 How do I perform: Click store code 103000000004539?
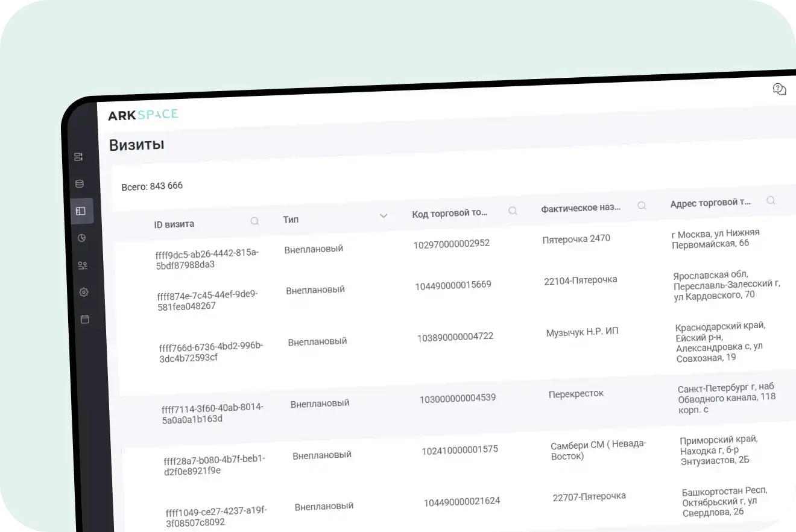pyautogui.click(x=458, y=398)
